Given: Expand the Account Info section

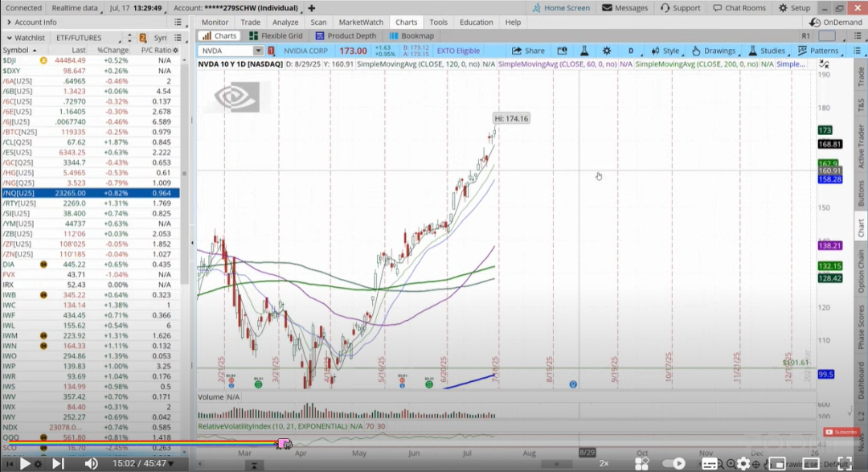Looking at the screenshot, I should [10, 23].
